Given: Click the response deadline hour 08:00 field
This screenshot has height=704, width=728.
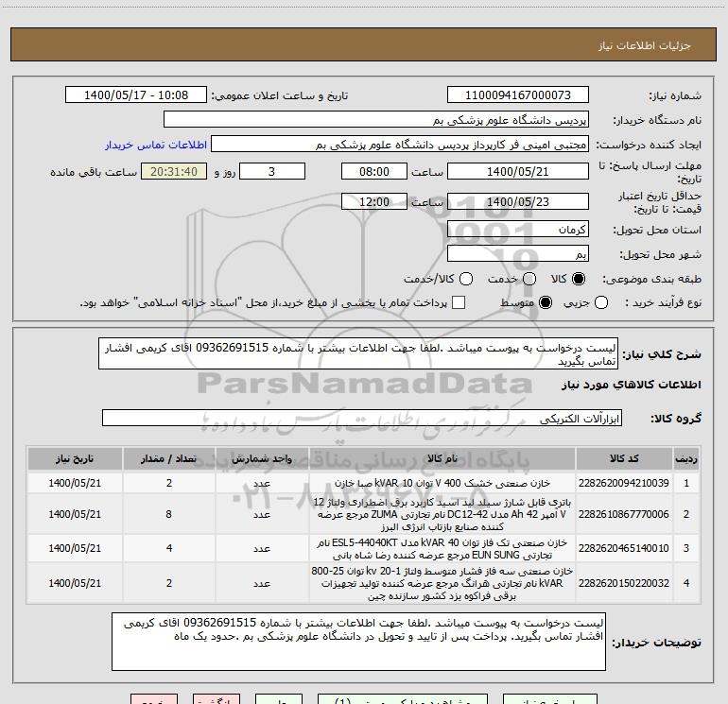Looking at the screenshot, I should [x=374, y=172].
